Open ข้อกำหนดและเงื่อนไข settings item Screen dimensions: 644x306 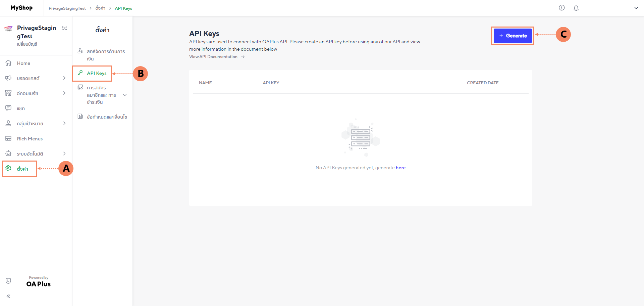107,117
